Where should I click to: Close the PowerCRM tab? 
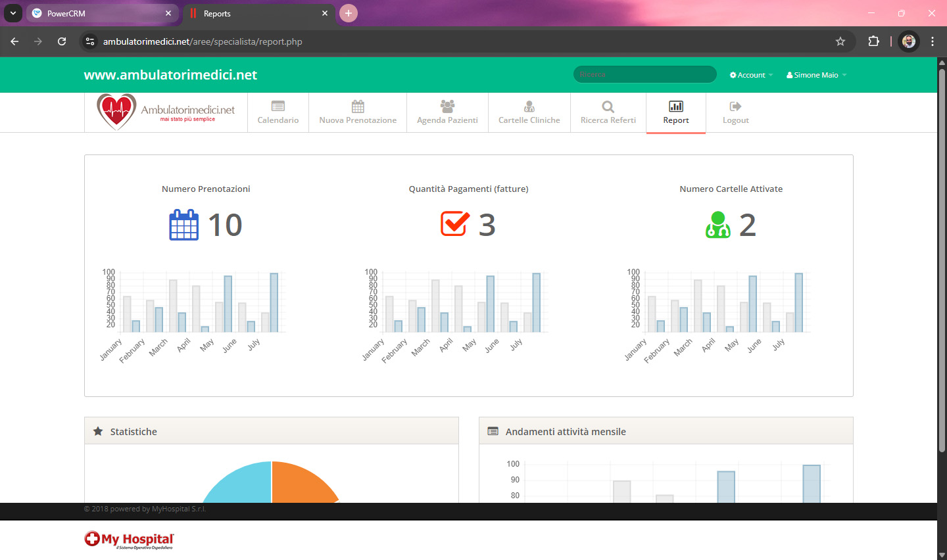pos(168,13)
